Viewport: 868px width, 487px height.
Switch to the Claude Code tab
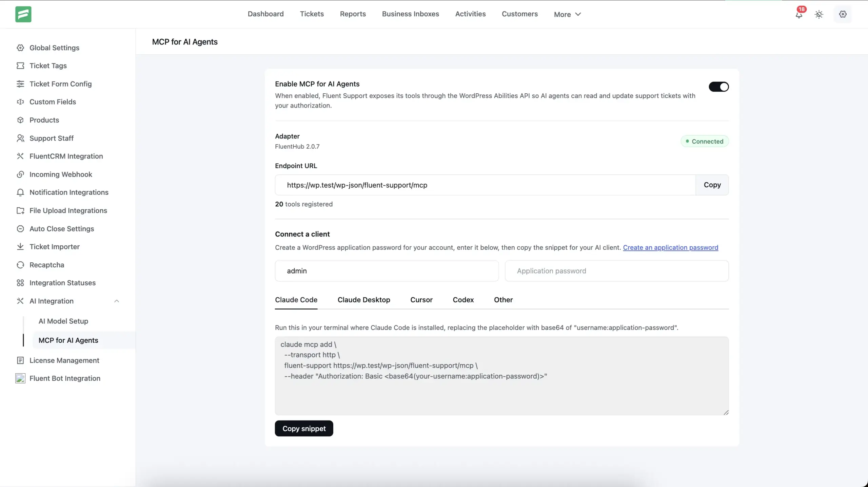coord(296,300)
